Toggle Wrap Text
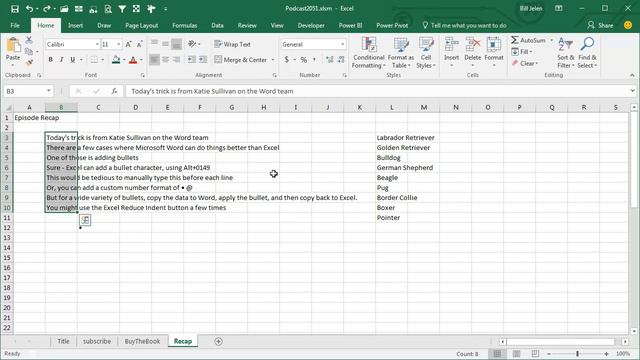Viewport: 640px width, 360px height. [232, 44]
